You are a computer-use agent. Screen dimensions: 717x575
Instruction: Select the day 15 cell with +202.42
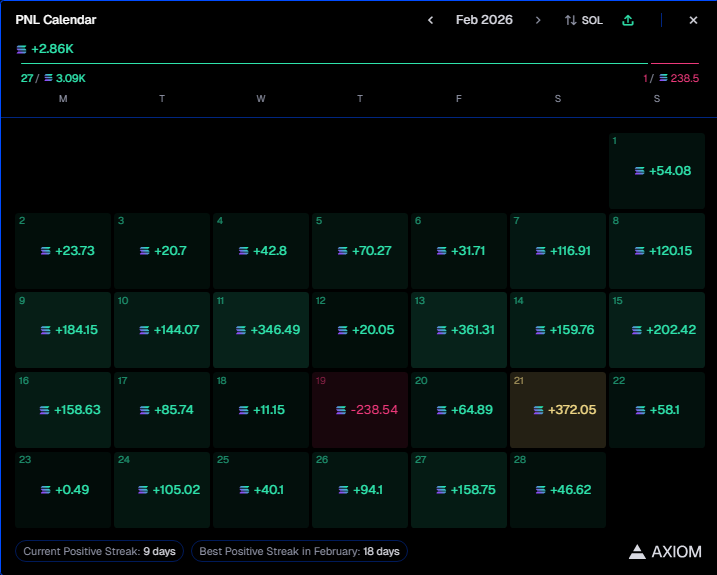pyautogui.click(x=657, y=330)
